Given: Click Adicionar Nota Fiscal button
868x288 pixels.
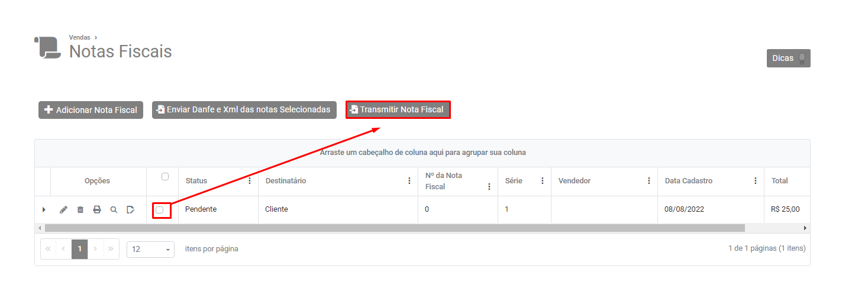Looking at the screenshot, I should [91, 110].
